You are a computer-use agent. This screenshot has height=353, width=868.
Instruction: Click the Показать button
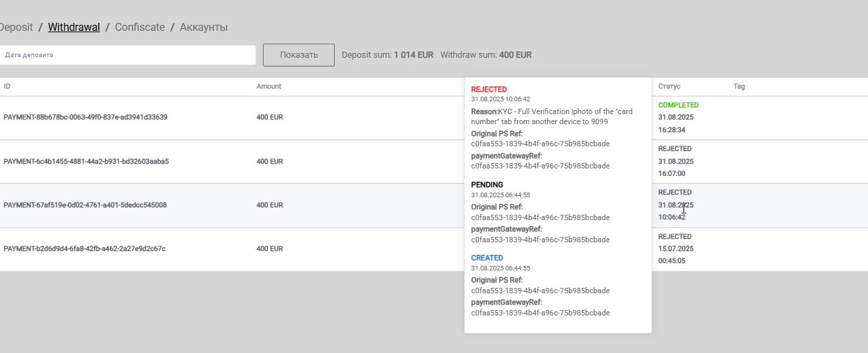pyautogui.click(x=299, y=55)
